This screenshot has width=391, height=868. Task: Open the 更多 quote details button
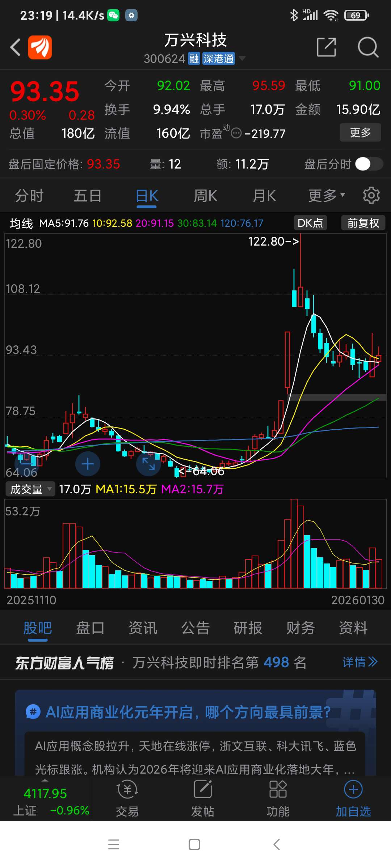coord(360,132)
